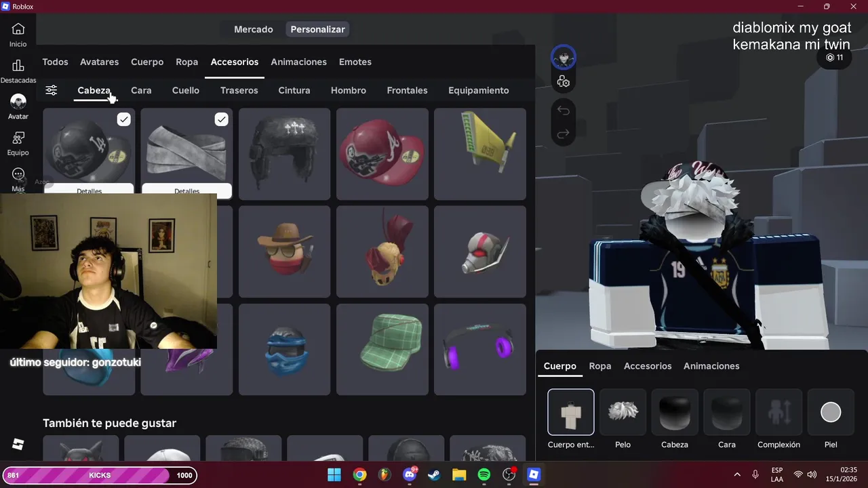Uncheck the black LA cap accessory
This screenshot has width=868, height=488.
pos(123,119)
